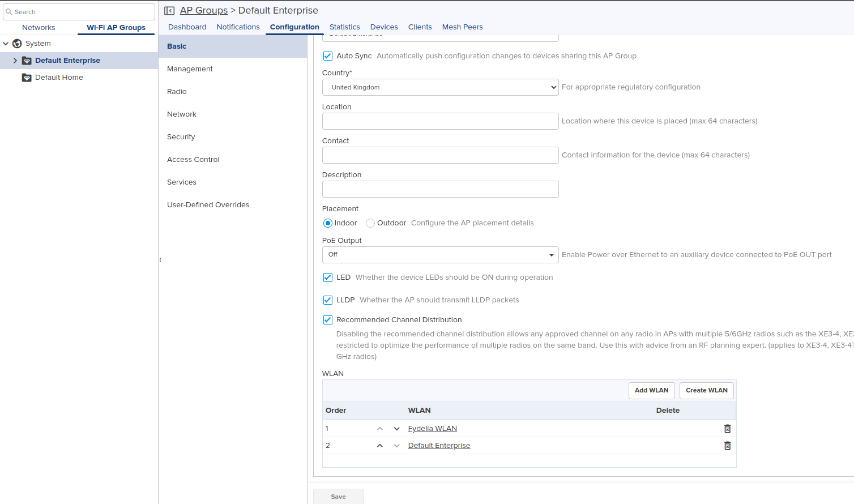Uncheck Recommended Channel Distribution
Image resolution: width=854 pixels, height=504 pixels.
327,320
